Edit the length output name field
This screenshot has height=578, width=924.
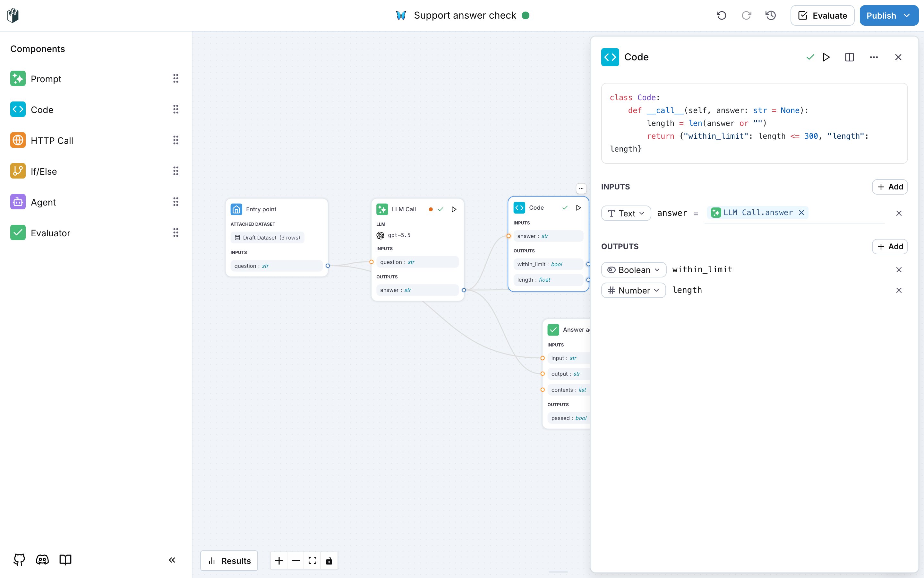[x=687, y=290]
